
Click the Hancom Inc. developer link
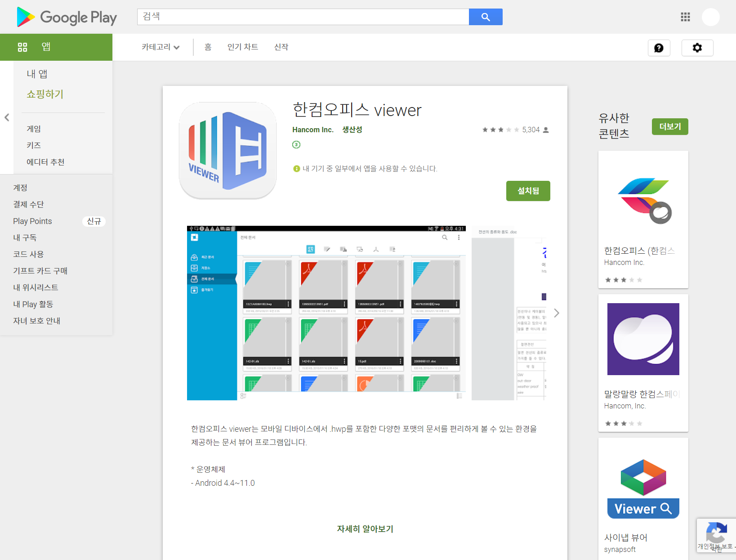313,130
